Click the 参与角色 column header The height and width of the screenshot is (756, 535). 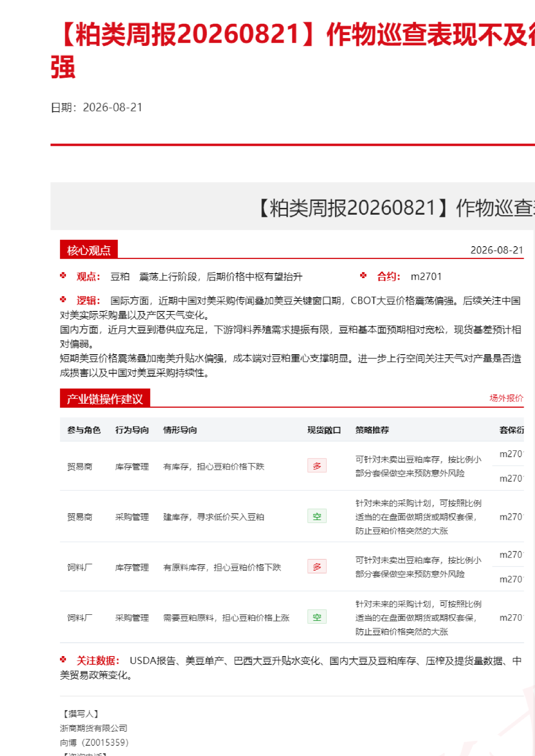click(x=84, y=430)
